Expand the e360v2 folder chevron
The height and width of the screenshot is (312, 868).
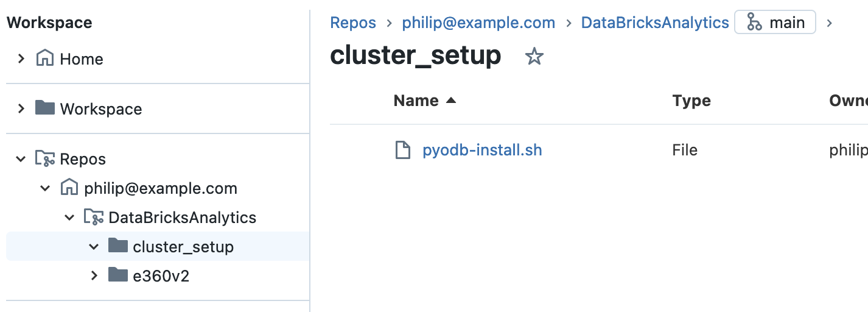pyautogui.click(x=94, y=275)
